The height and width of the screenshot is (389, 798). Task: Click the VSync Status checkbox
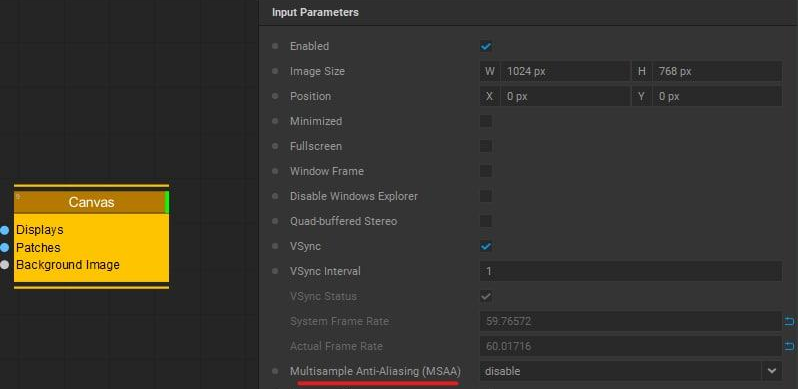pyautogui.click(x=486, y=296)
